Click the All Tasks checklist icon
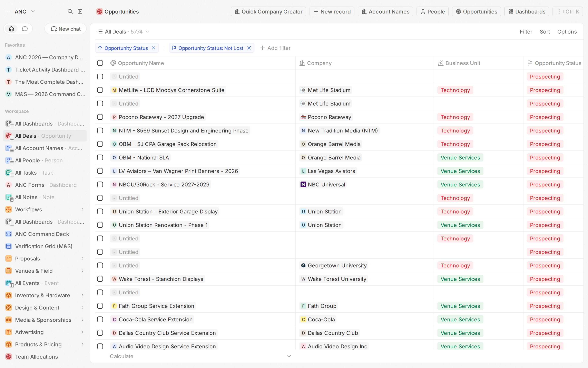The image size is (588, 368). coord(9,173)
